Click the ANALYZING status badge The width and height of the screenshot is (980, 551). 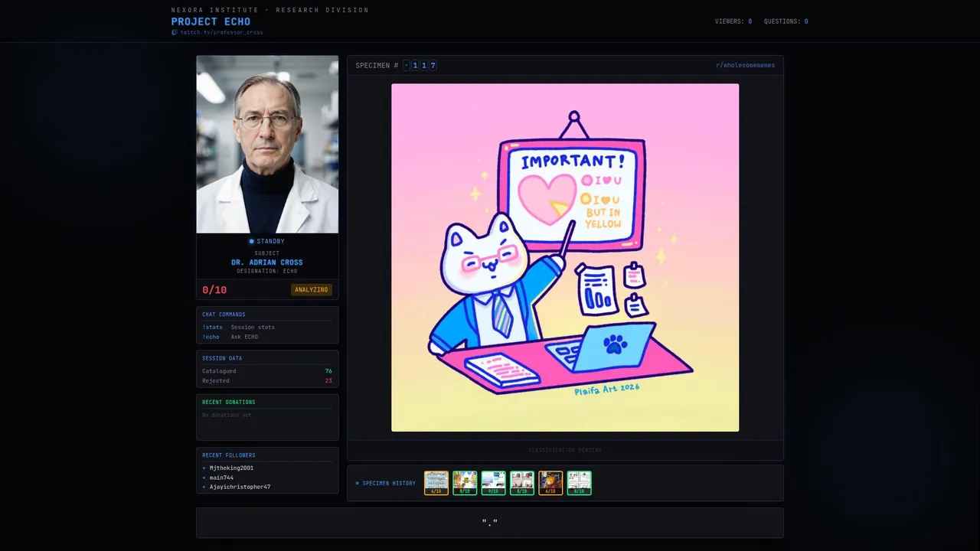click(312, 290)
